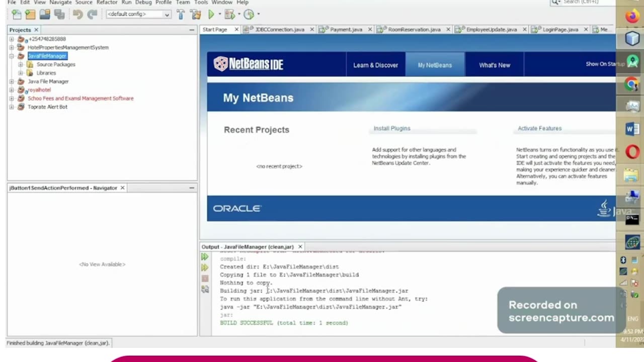Close the Projects panel tab
Viewport: 644px width, 362px height.
tap(36, 30)
